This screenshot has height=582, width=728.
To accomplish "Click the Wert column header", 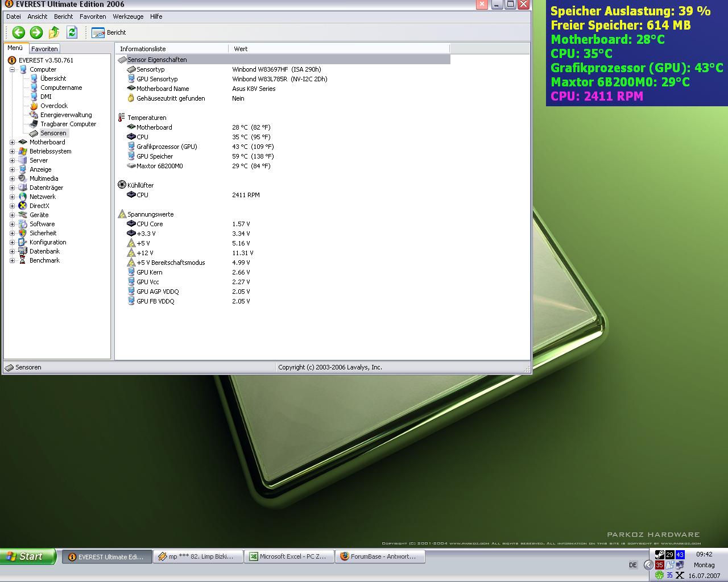I will 338,49.
